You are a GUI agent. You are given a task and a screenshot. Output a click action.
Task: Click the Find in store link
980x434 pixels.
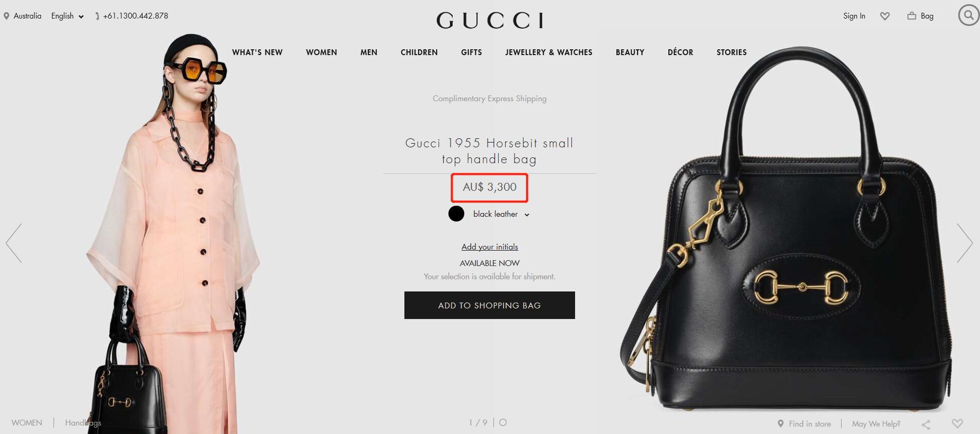[805, 424]
